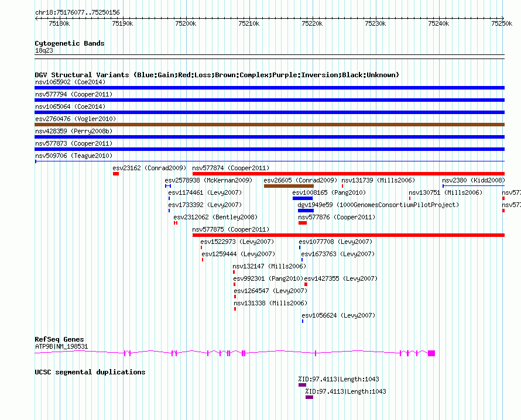Select the 75230k ruler label

click(x=375, y=23)
